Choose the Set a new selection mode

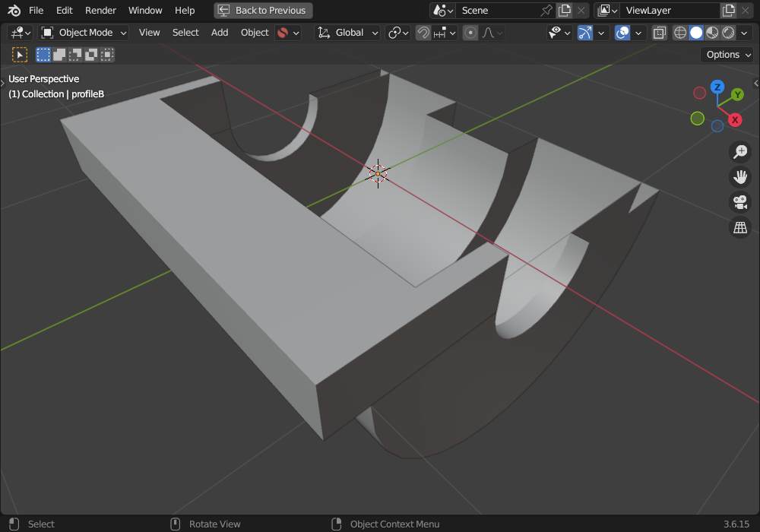click(x=43, y=55)
